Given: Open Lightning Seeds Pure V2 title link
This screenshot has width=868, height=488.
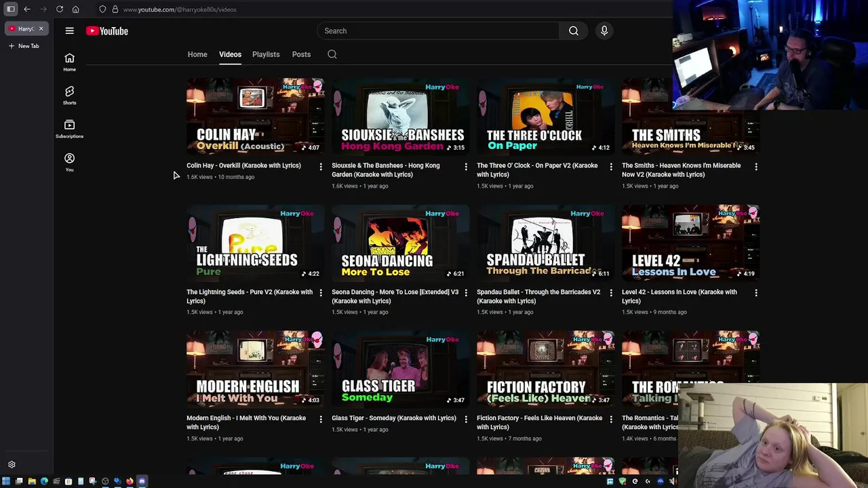Looking at the screenshot, I should coord(250,296).
